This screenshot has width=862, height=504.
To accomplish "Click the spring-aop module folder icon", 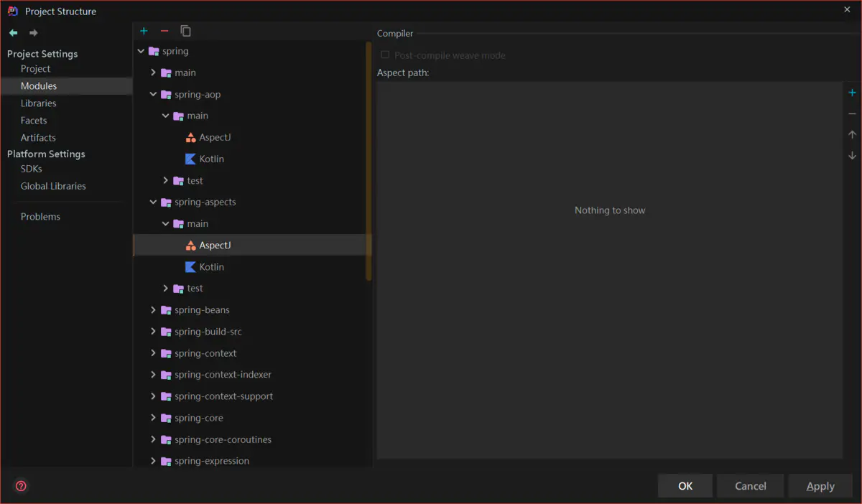I will (166, 94).
